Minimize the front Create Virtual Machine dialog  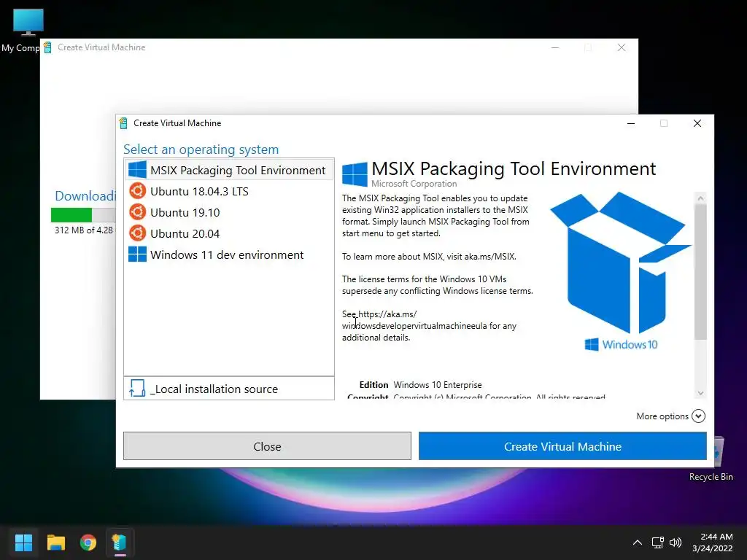pos(631,123)
